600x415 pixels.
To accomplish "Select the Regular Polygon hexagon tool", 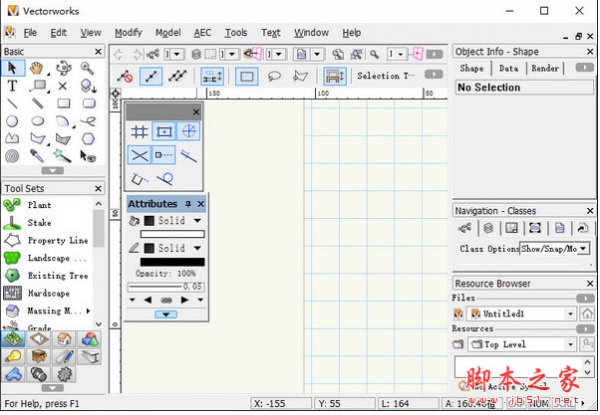I will pos(88,138).
